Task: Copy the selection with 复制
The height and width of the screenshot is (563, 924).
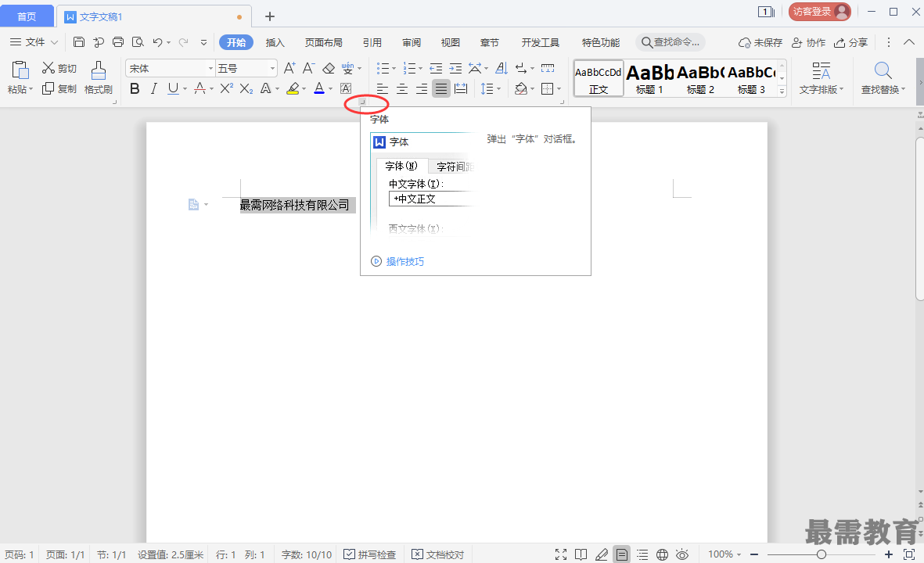Action: [x=59, y=89]
